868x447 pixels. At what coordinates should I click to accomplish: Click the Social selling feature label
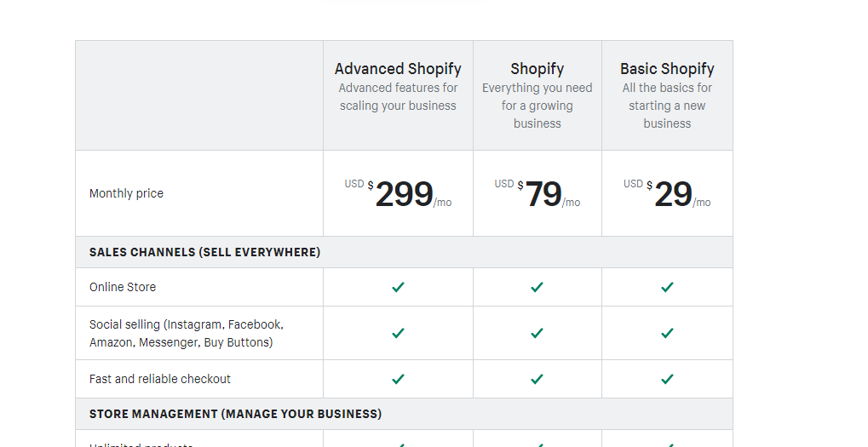tap(186, 333)
